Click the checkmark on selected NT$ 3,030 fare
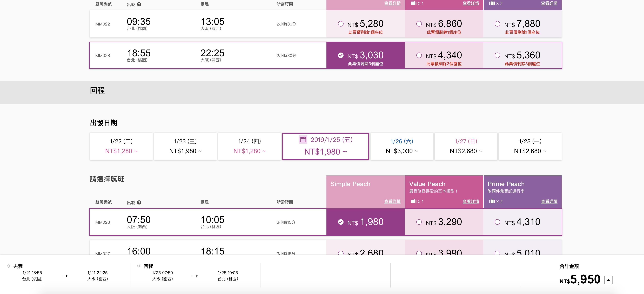The height and width of the screenshot is (294, 644). tap(340, 55)
